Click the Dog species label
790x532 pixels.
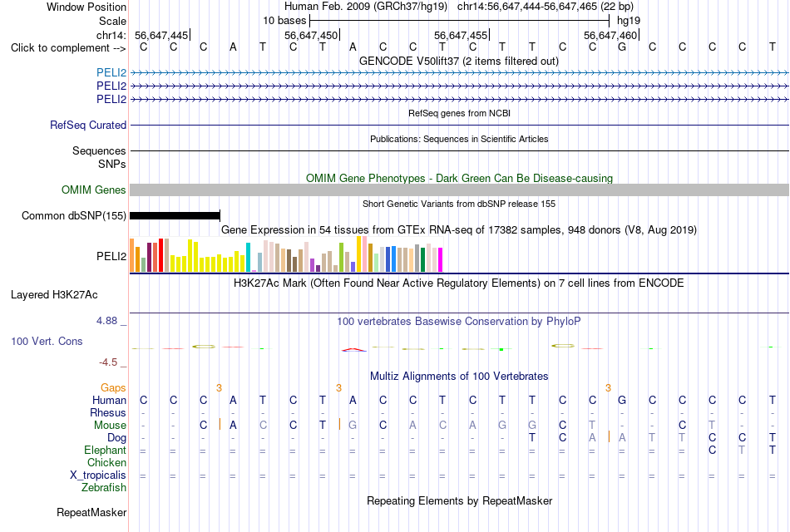coord(117,438)
